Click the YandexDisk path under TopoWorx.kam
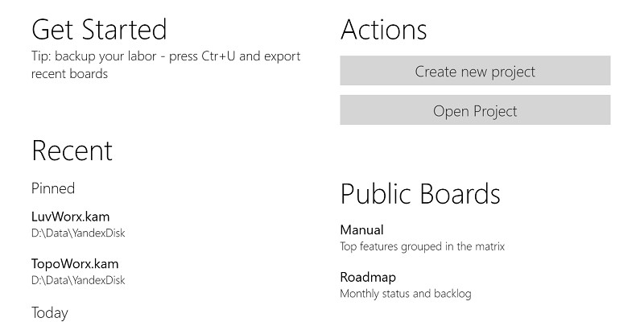The height and width of the screenshot is (322, 644). [78, 280]
